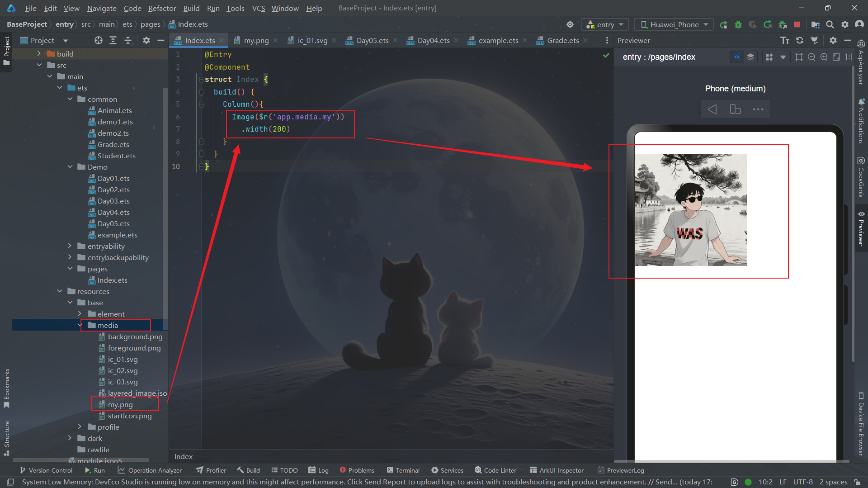Open the ArkUI Inspector tool window
This screenshot has width=868, height=488.
point(557,470)
